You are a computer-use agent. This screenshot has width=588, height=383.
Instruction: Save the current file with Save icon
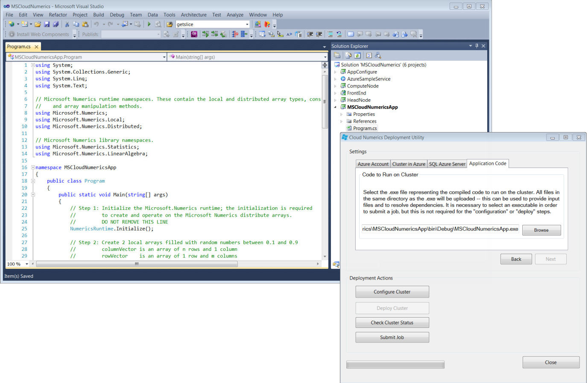point(47,24)
